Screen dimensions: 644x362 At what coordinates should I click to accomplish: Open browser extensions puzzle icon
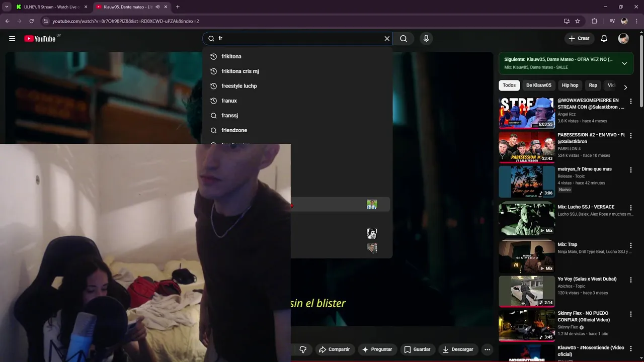[x=595, y=21]
